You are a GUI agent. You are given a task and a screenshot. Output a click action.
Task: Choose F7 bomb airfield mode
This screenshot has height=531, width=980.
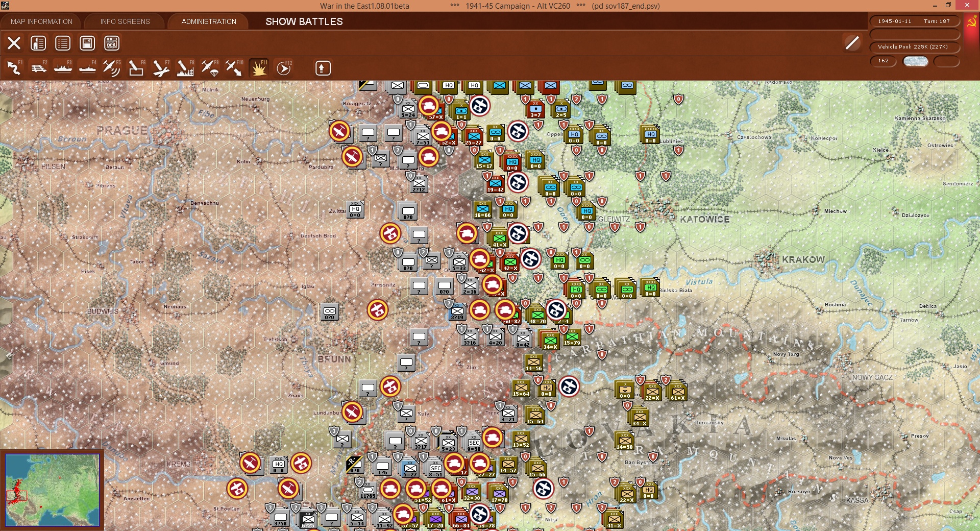coord(161,68)
